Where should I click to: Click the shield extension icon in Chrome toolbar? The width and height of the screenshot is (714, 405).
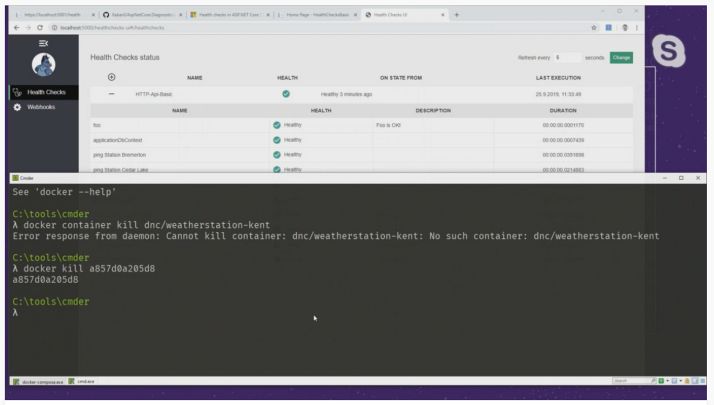pyautogui.click(x=625, y=28)
